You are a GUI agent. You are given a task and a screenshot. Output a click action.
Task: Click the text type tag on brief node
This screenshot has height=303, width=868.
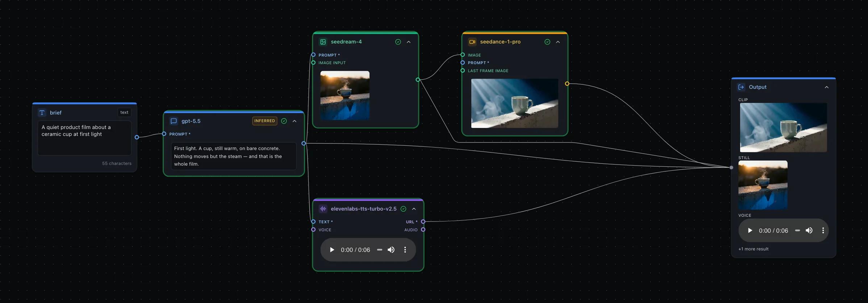point(124,112)
